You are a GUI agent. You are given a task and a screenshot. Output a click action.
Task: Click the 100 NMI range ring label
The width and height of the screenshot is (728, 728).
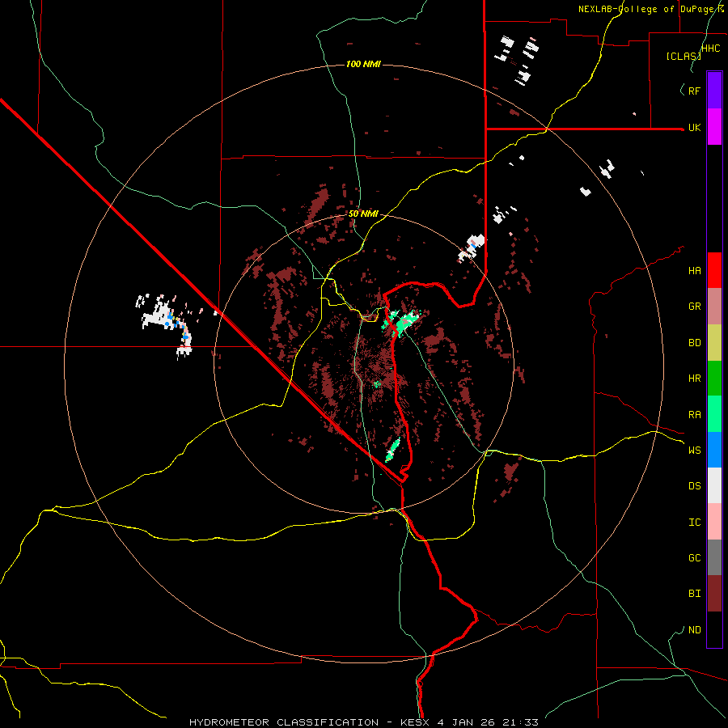pos(363,64)
